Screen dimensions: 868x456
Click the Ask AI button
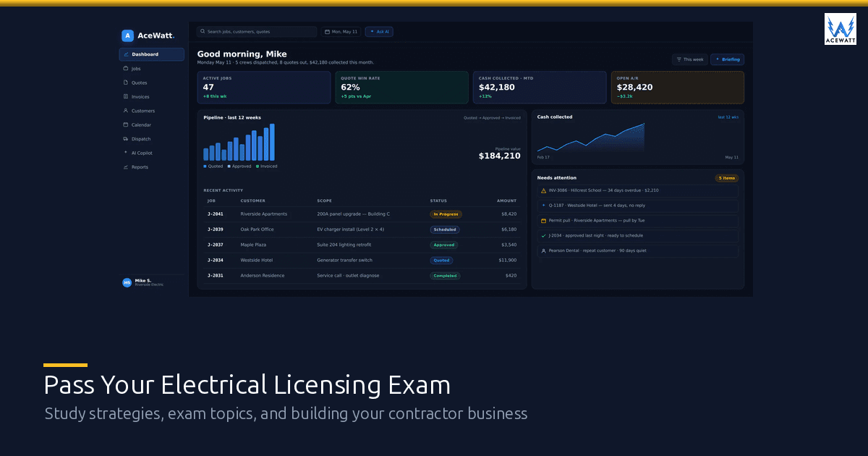point(379,32)
